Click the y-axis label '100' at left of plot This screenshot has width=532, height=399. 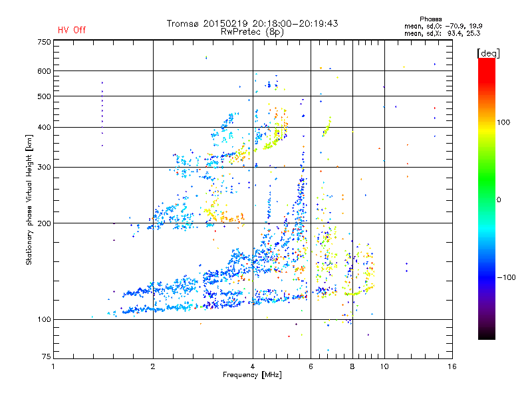[x=44, y=320]
